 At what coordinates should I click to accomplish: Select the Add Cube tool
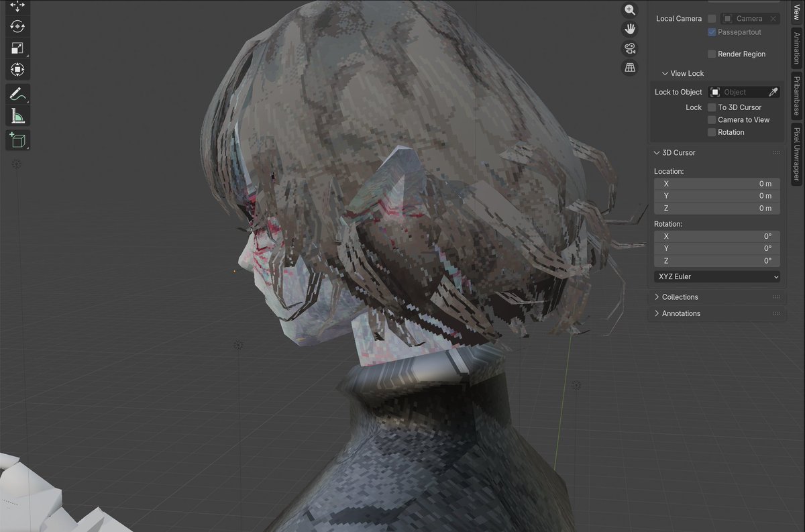17,140
